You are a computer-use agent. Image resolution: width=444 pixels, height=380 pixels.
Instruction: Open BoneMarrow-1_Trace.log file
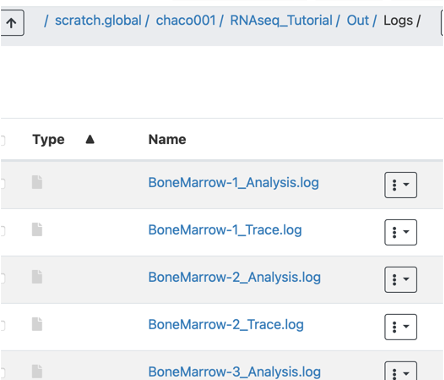tap(225, 230)
